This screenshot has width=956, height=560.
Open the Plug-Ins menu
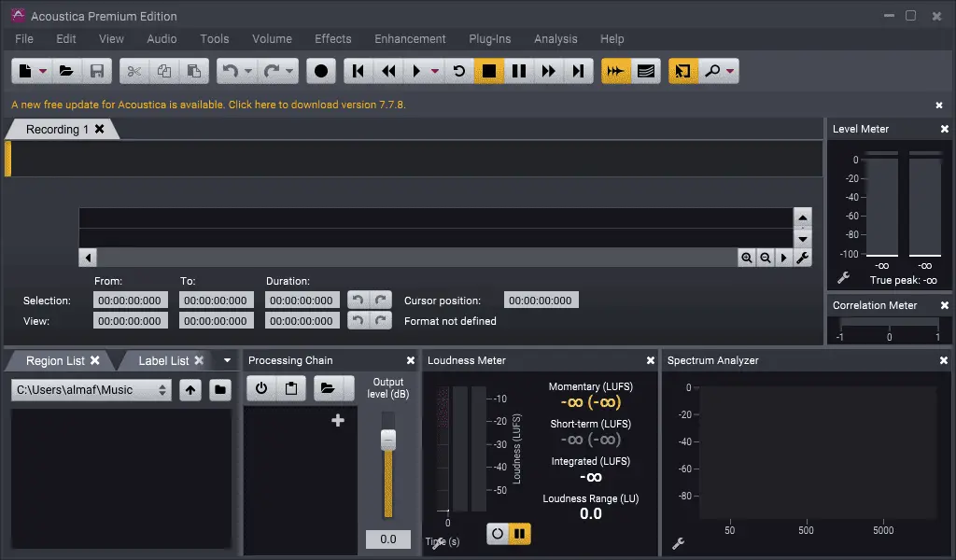point(489,39)
